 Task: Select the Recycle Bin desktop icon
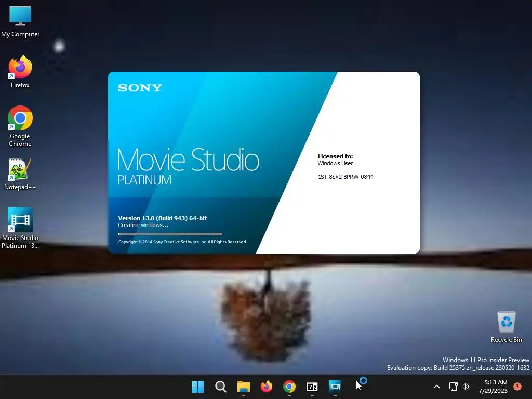click(506, 327)
